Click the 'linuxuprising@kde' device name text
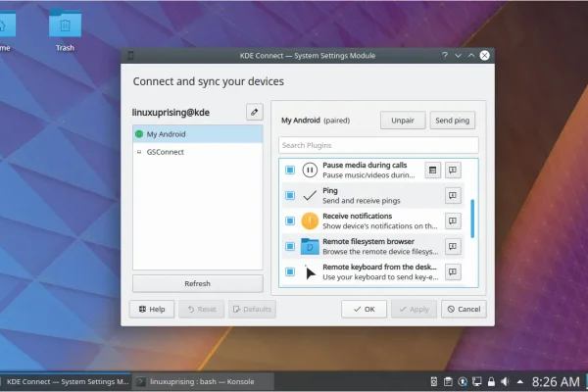This screenshot has width=588, height=392. pyautogui.click(x=171, y=112)
